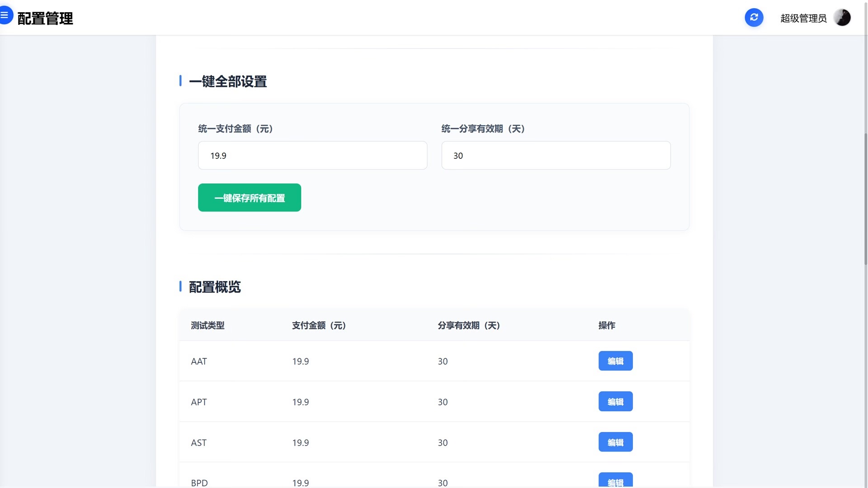Click the blue hamburger menu icon
Image resolution: width=868 pixels, height=488 pixels.
click(5, 15)
